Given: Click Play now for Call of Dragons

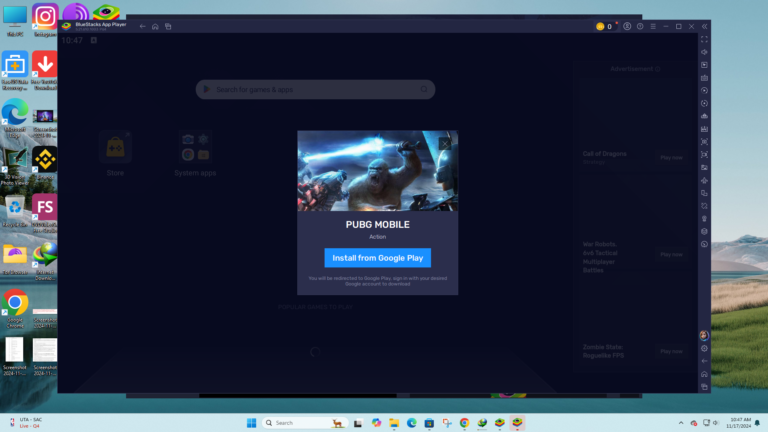Looking at the screenshot, I should click(671, 158).
